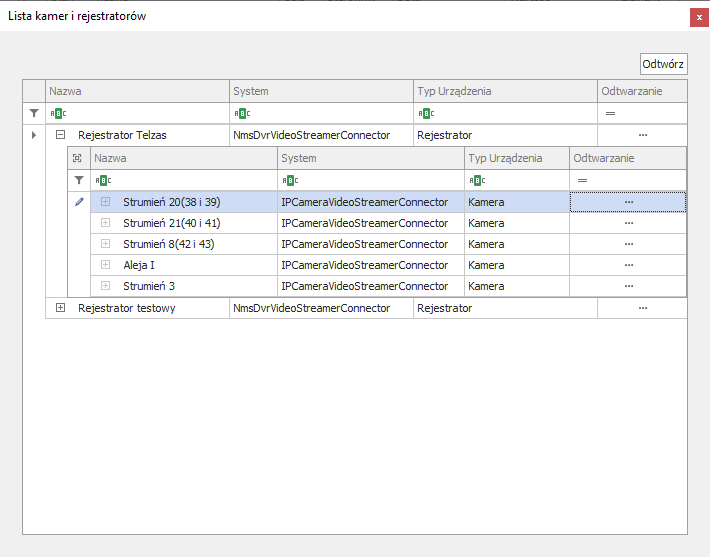Click the nested grid select-all corner icon
710x557 pixels.
point(77,158)
